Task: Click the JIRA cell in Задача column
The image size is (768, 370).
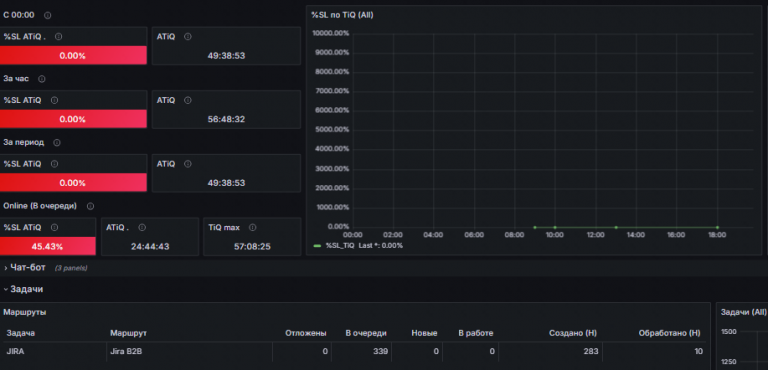Action: click(x=15, y=351)
